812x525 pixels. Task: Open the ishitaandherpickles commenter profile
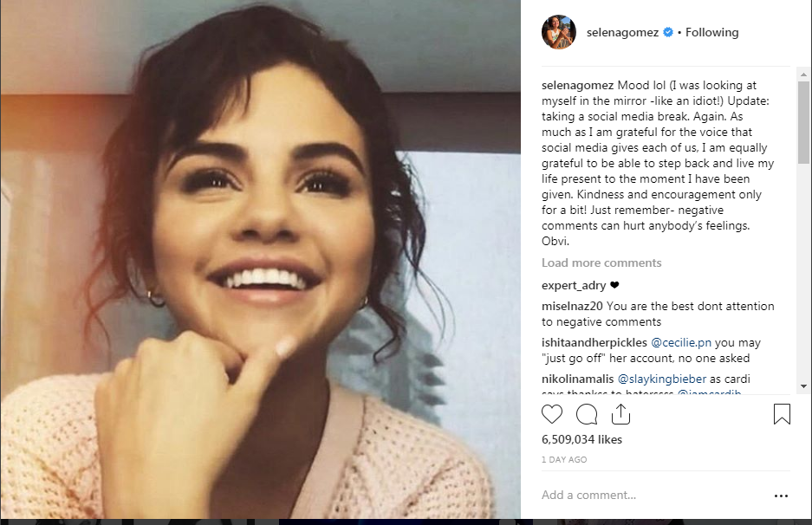(x=594, y=343)
